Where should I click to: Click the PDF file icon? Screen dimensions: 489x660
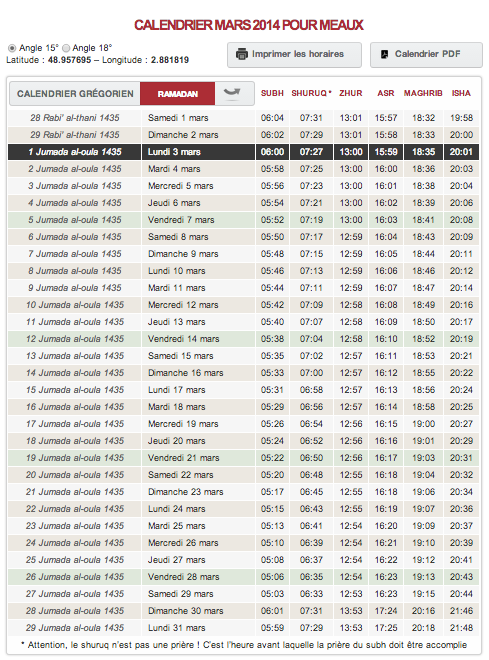384,54
